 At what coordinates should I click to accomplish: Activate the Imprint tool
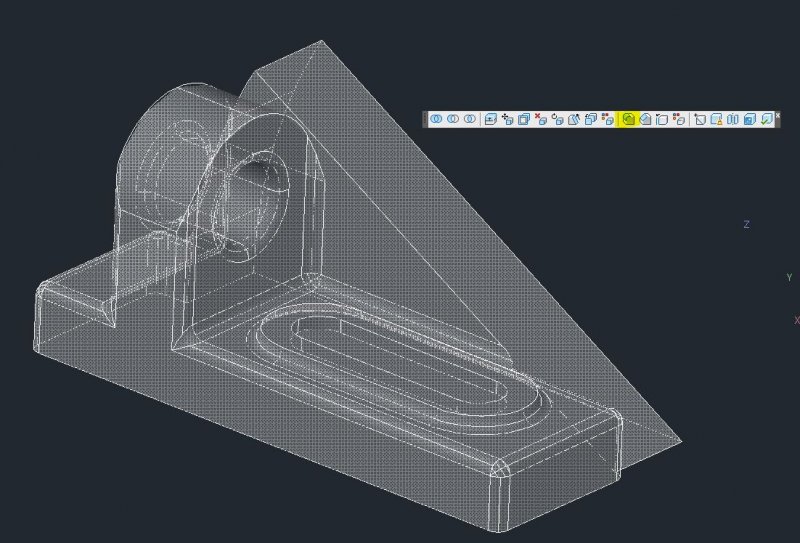(x=700, y=119)
